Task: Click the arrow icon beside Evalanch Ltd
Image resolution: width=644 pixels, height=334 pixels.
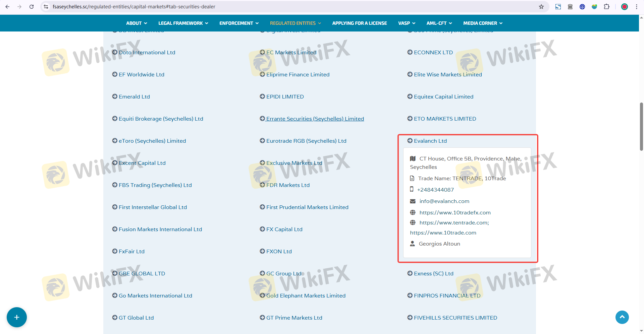Action: tap(410, 141)
